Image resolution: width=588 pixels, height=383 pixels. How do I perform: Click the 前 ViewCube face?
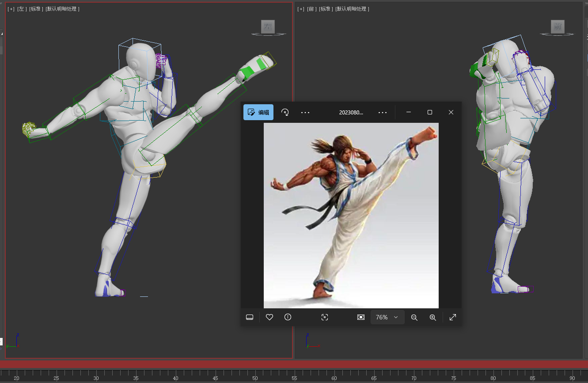click(x=558, y=27)
